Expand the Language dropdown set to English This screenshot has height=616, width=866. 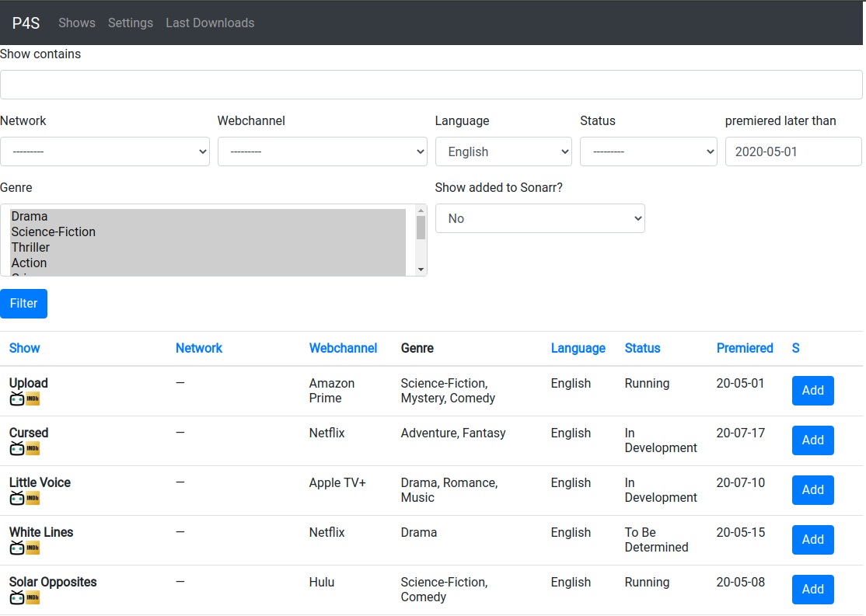tap(504, 151)
